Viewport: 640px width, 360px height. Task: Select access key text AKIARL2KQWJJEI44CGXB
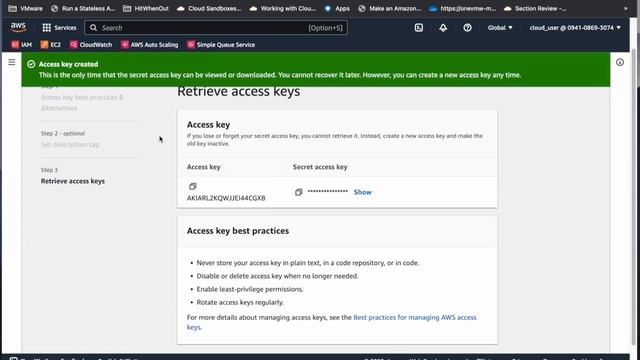click(x=226, y=198)
